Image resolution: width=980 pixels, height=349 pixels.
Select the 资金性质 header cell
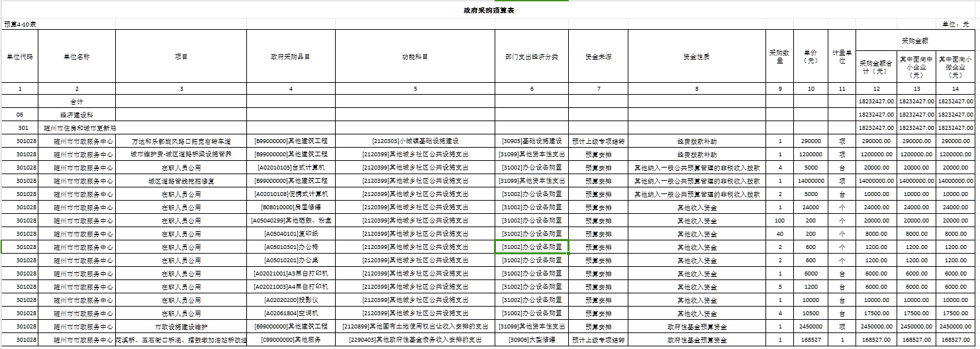(x=697, y=57)
